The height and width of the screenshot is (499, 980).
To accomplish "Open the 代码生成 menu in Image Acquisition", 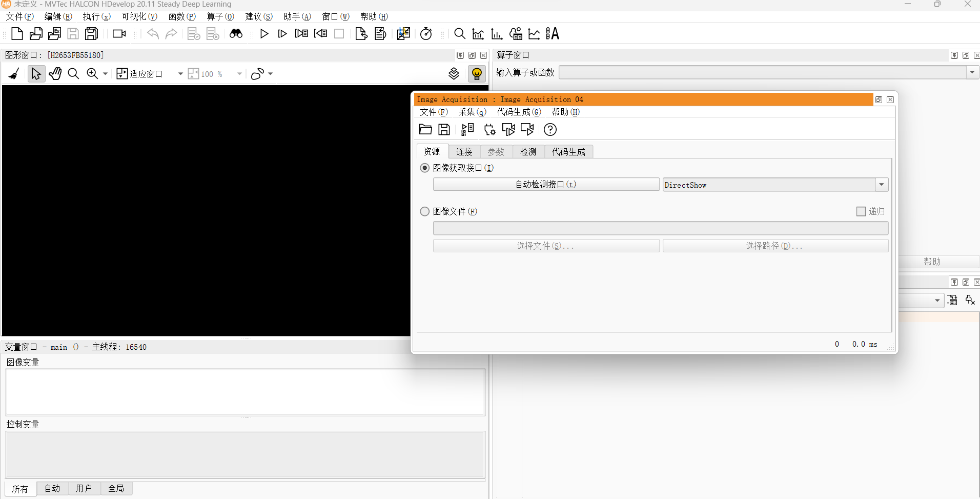I will click(519, 112).
